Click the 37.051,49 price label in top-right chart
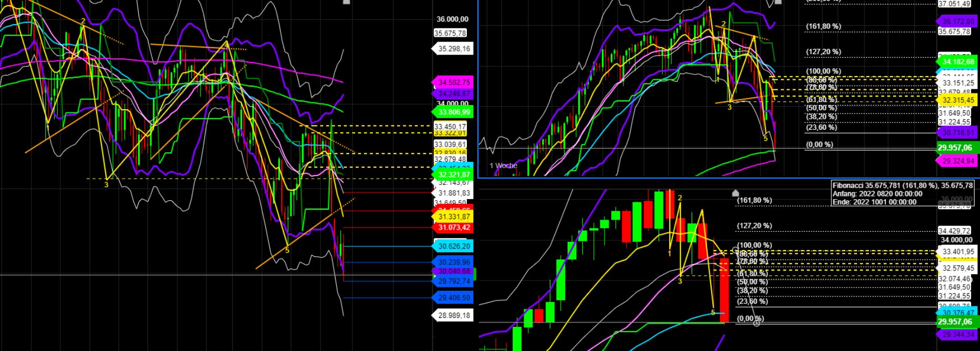The height and width of the screenshot is (351, 980). pyautogui.click(x=955, y=4)
